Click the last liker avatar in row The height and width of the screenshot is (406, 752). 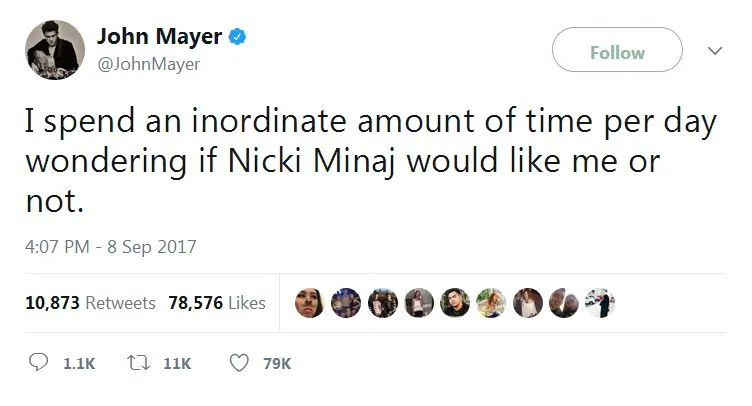pos(600,303)
